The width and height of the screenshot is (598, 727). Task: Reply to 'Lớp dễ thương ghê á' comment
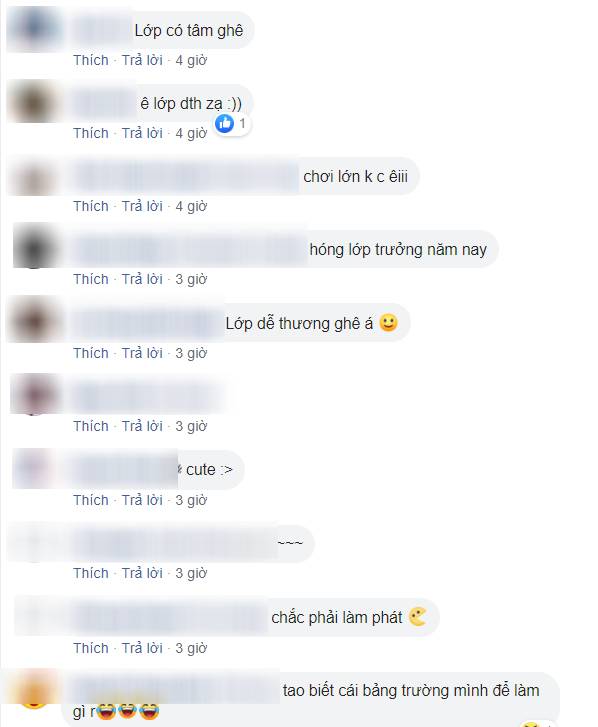142,353
